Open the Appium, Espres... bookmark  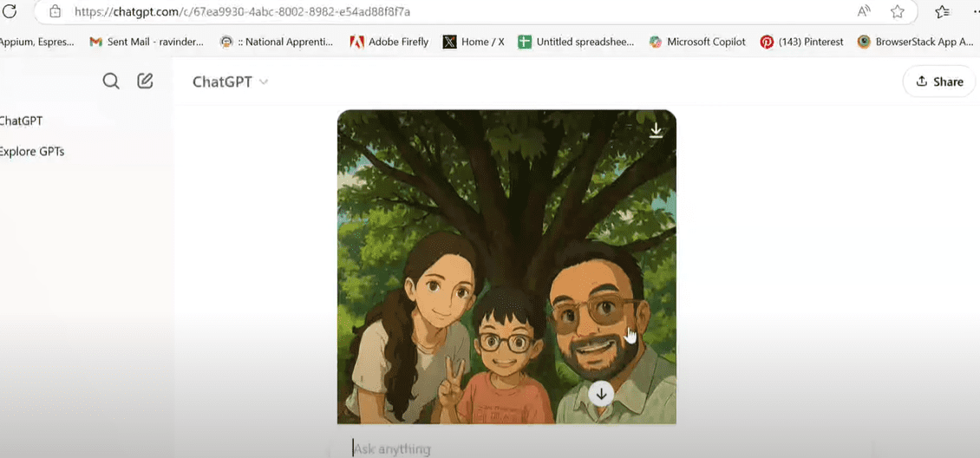(x=37, y=42)
